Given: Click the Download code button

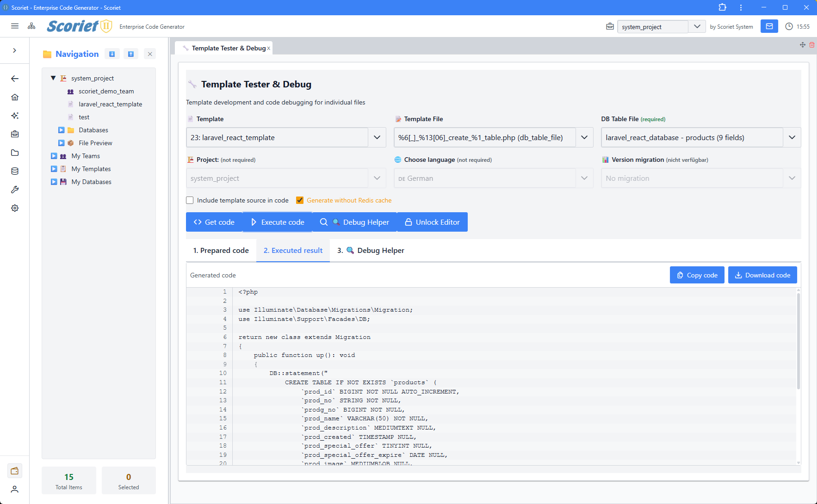Looking at the screenshot, I should click(x=762, y=275).
